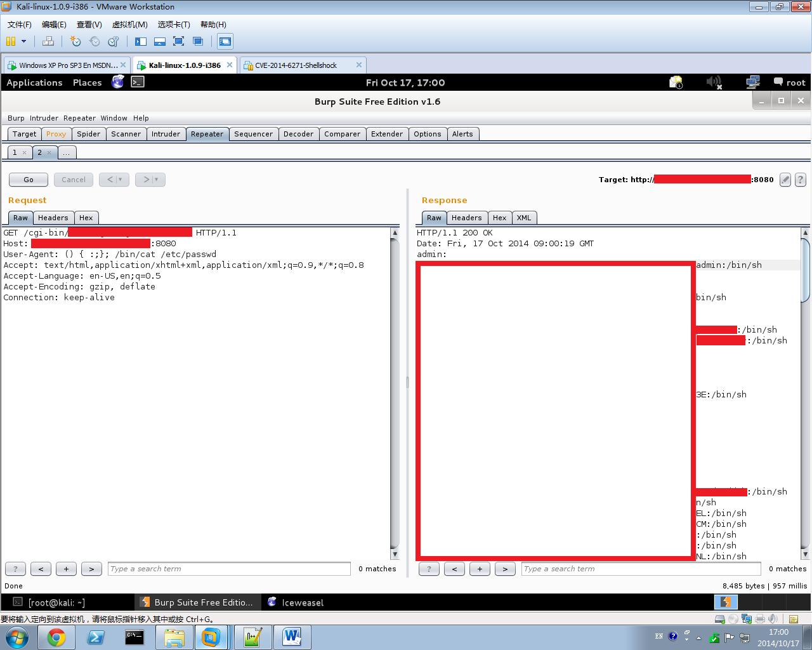Open the VMware 文件(F) menu
Screen dimensions: 812x650
pos(19,24)
